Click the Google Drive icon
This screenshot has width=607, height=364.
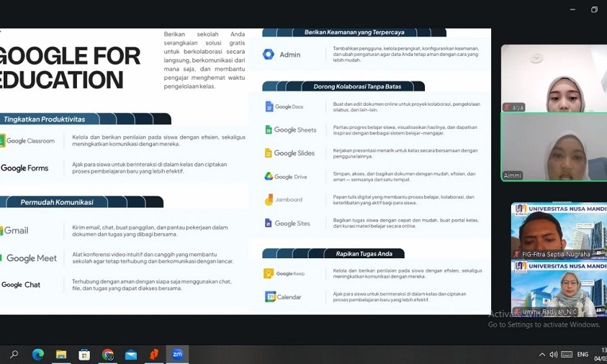(x=269, y=176)
